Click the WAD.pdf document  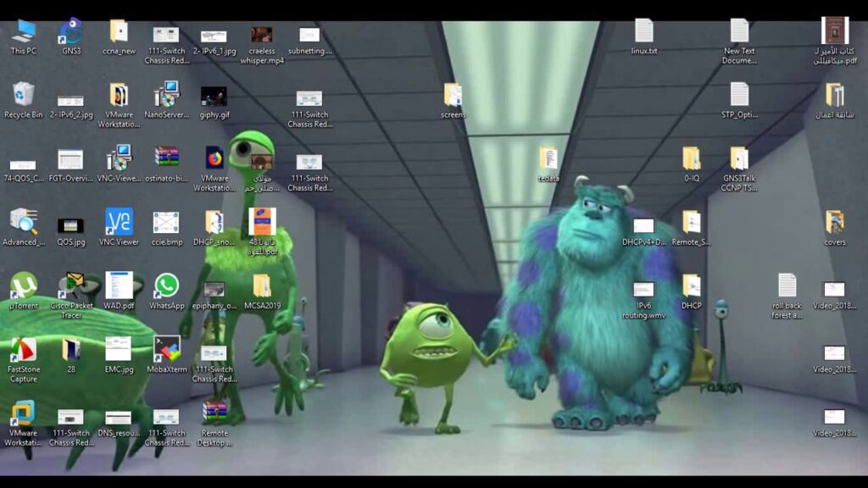119,286
